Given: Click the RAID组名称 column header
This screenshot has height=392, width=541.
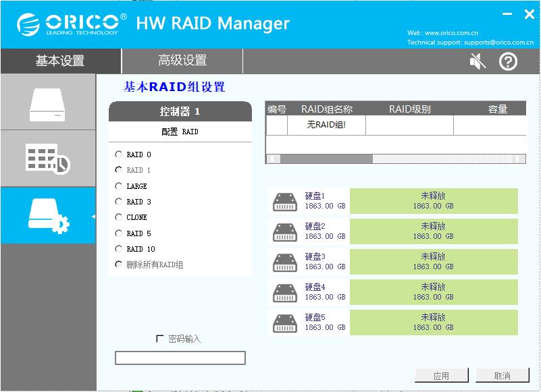Looking at the screenshot, I should click(327, 109).
